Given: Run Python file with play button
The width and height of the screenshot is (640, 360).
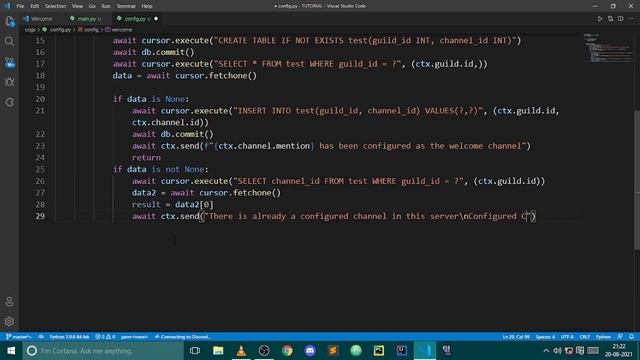Looking at the screenshot, I should (600, 19).
